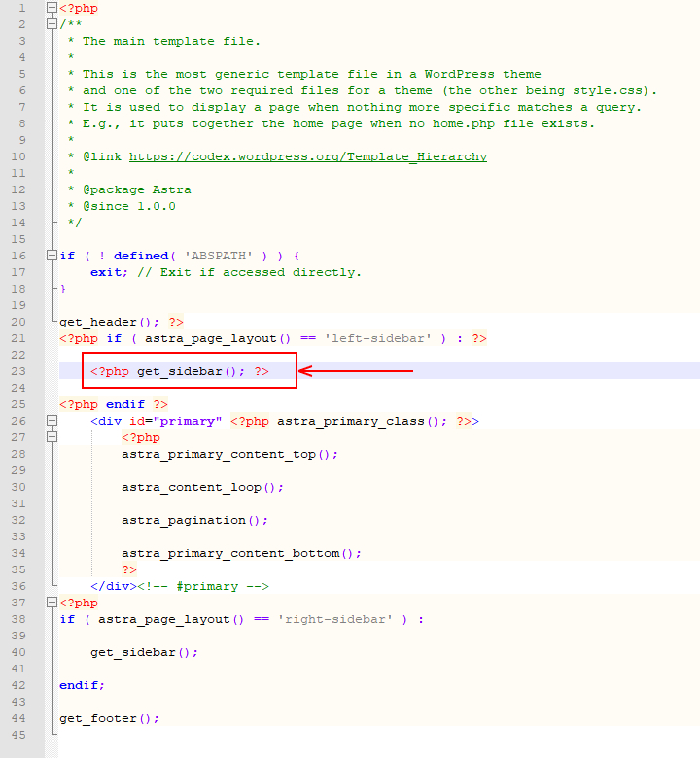Click line number 37 in the gutter
This screenshot has width=700, height=758.
(18, 603)
